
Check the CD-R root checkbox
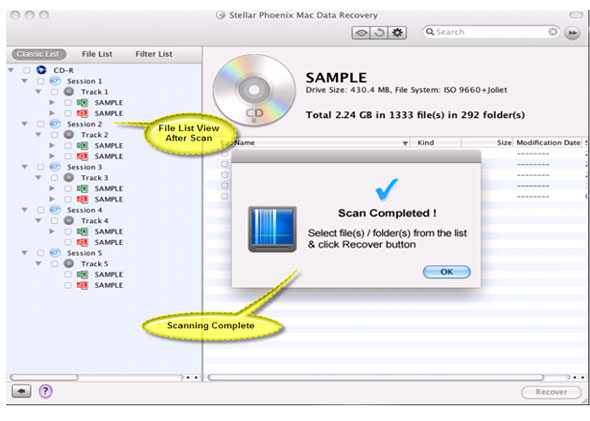pyautogui.click(x=27, y=70)
